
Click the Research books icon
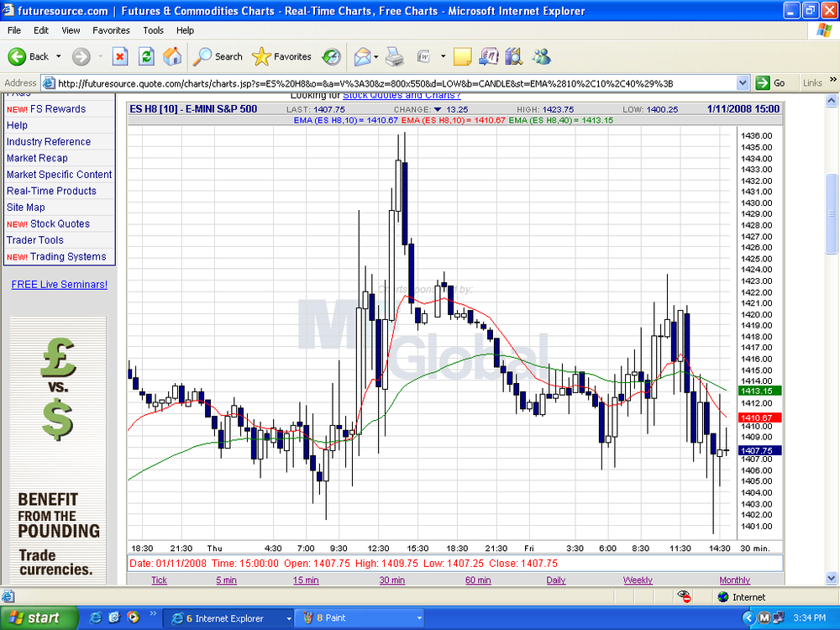click(514, 56)
